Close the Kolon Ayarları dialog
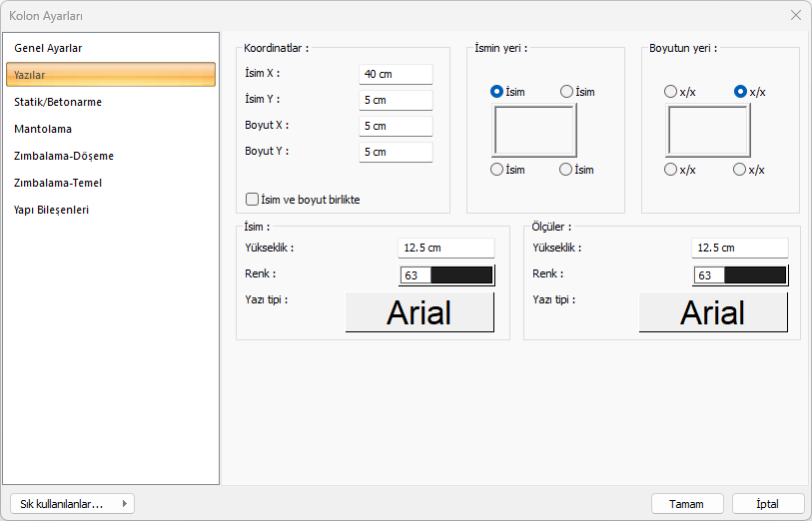 [x=796, y=15]
